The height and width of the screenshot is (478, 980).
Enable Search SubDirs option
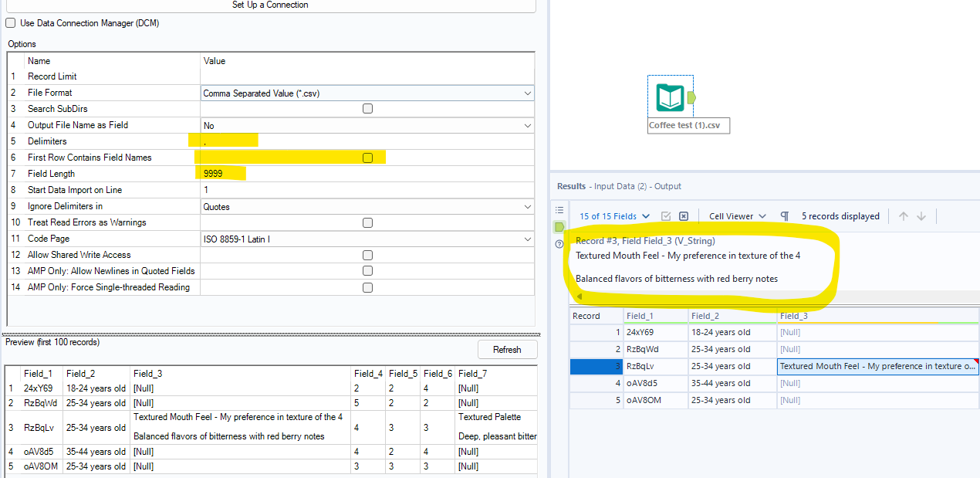pos(367,109)
